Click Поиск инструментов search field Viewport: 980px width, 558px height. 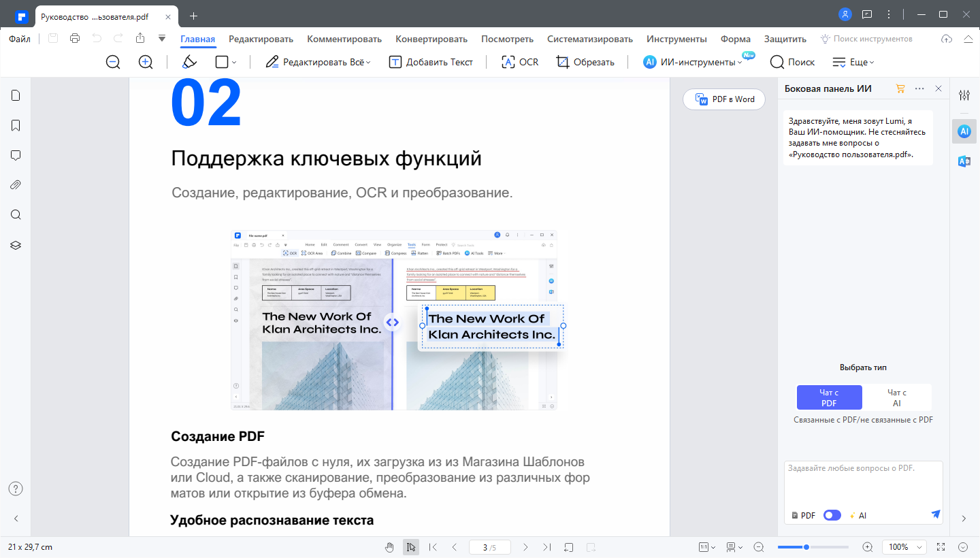click(x=866, y=39)
